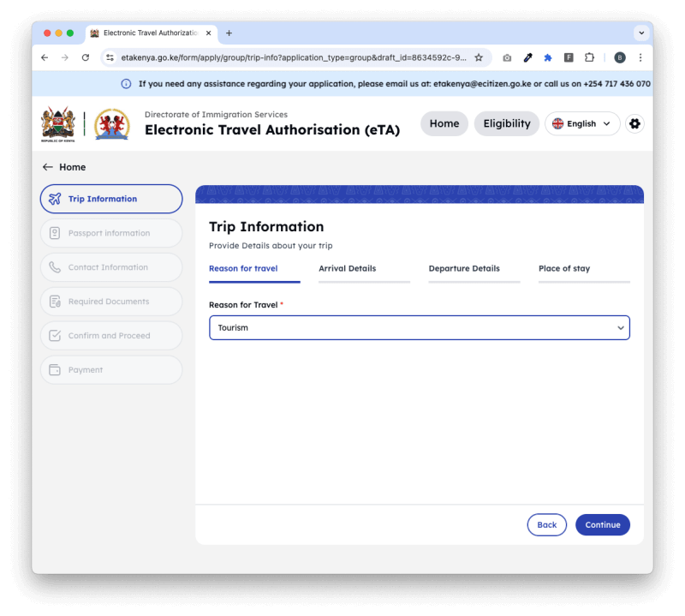Click the assistance email banner text
This screenshot has width=685, height=616.
(x=394, y=84)
